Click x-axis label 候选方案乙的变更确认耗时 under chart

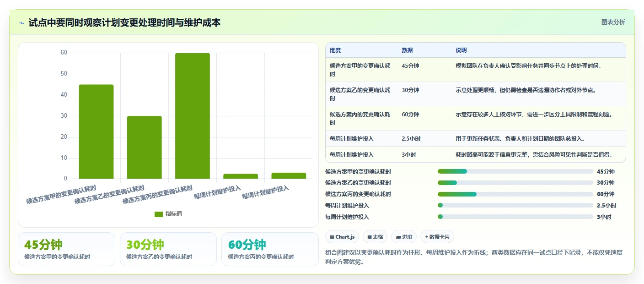coord(109,195)
